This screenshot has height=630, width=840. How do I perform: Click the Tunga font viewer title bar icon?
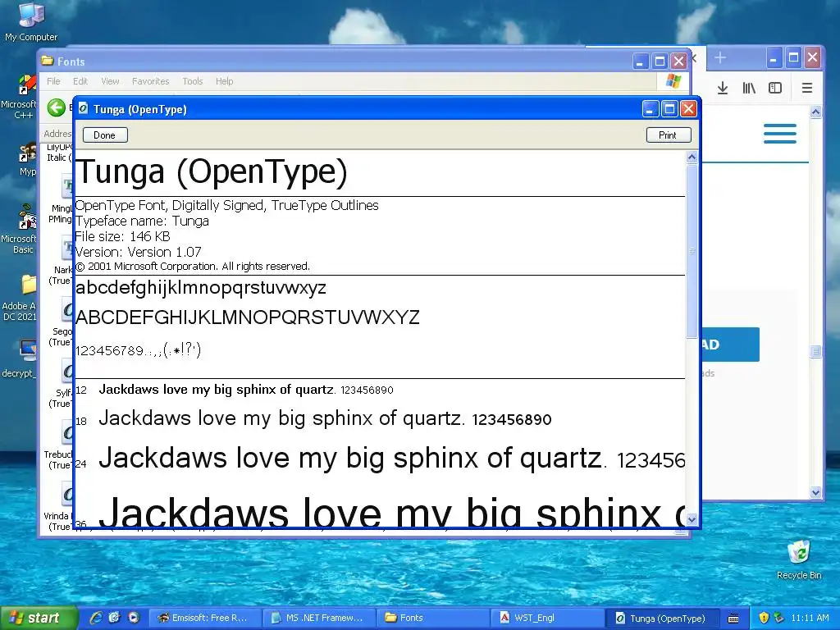click(84, 109)
